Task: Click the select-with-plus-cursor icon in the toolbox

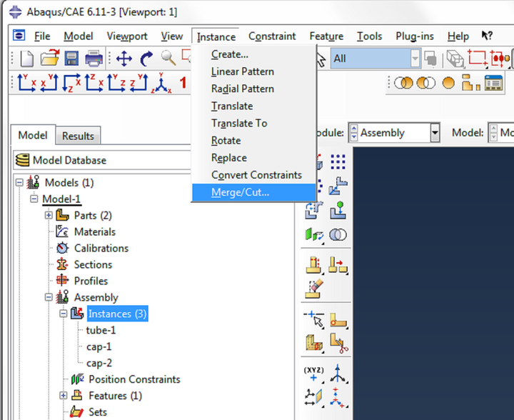Action: [314, 319]
